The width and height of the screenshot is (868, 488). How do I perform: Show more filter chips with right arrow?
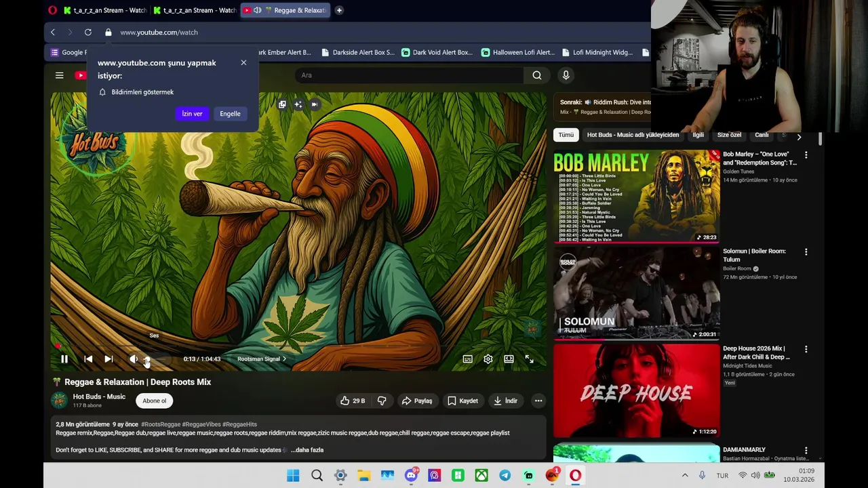click(799, 136)
